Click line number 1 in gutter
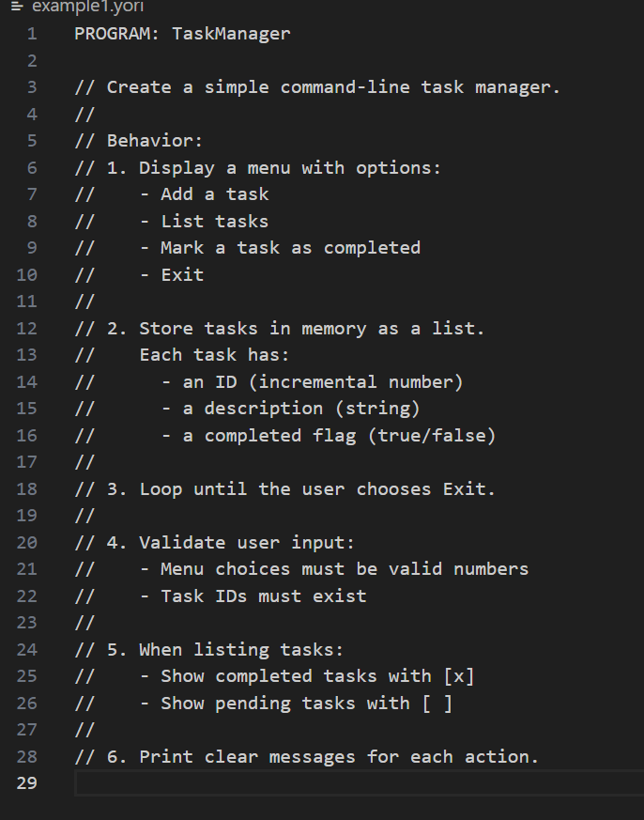 point(32,35)
